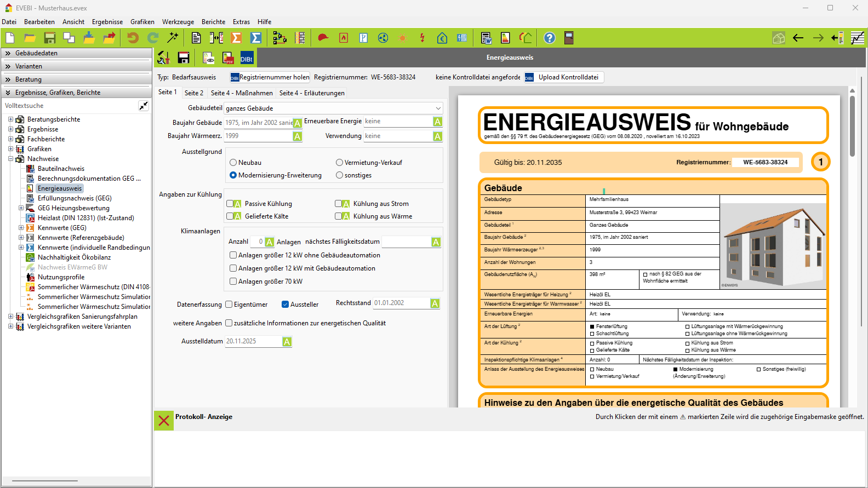Enable the Passive Kühlung checkbox
The width and height of the screenshot is (868, 488).
(x=230, y=204)
